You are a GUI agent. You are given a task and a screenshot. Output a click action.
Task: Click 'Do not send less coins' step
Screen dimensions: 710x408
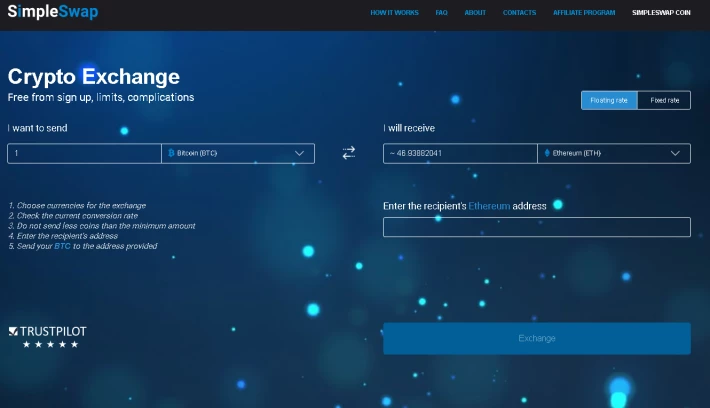[102, 226]
